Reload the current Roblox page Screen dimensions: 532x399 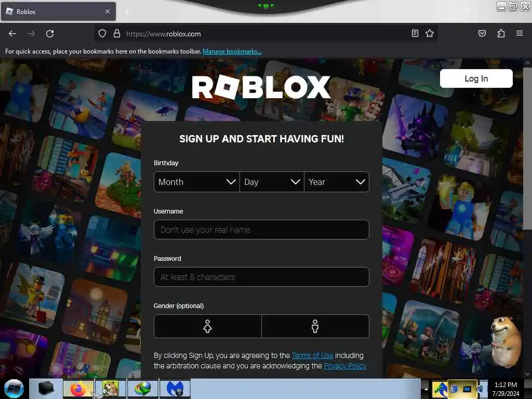point(50,34)
